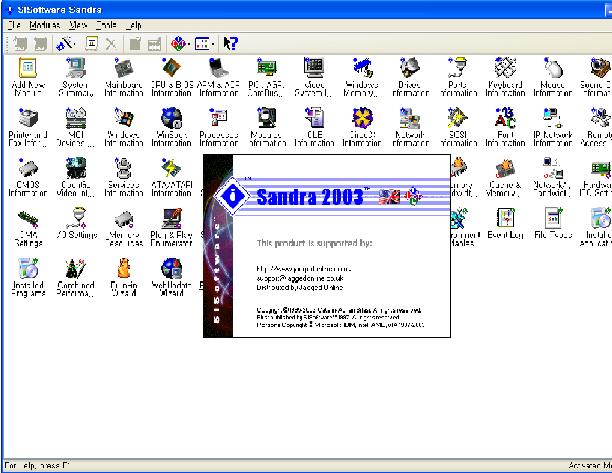612x473 pixels.
Task: Open the CMOS Information module
Action: 28,177
